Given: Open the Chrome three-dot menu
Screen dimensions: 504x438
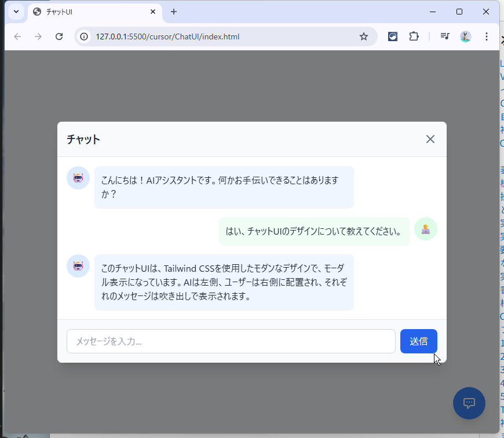Looking at the screenshot, I should click(x=487, y=36).
